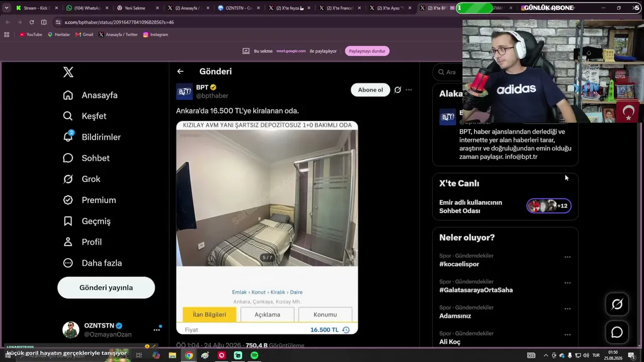The width and height of the screenshot is (644, 362).
Task: Open options for Ali Koç trend
Action: [568, 334]
